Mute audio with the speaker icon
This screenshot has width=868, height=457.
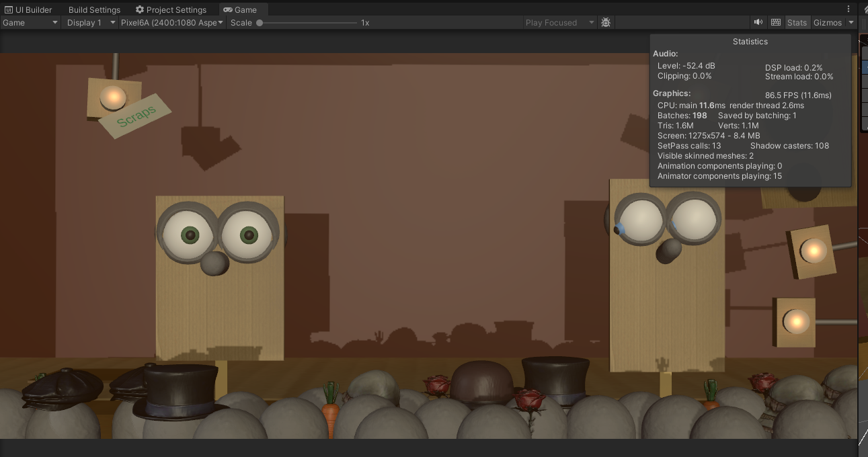(x=758, y=22)
